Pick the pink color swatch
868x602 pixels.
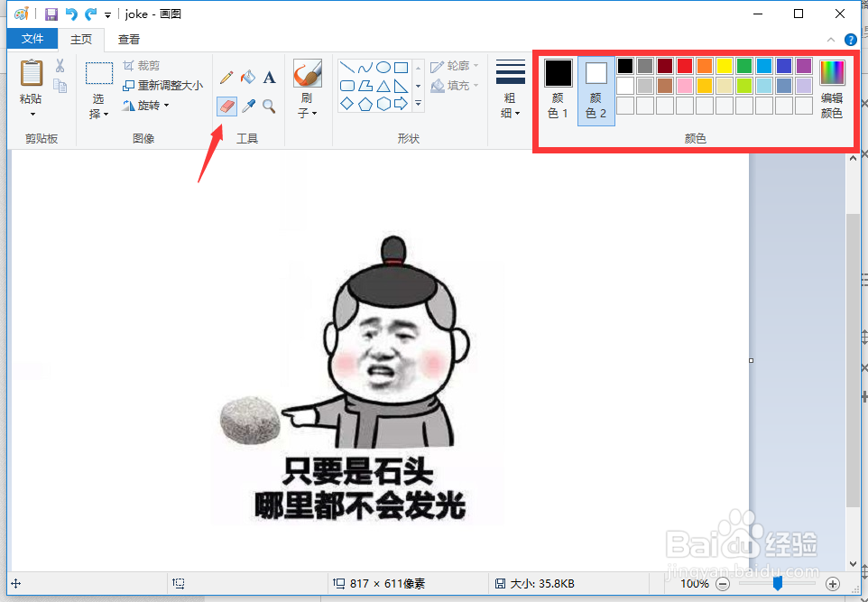(x=685, y=85)
